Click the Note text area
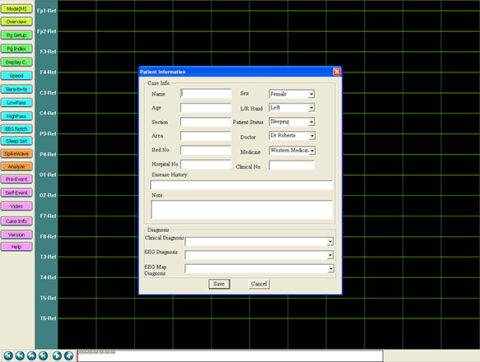This screenshot has height=362, width=480. click(x=242, y=210)
